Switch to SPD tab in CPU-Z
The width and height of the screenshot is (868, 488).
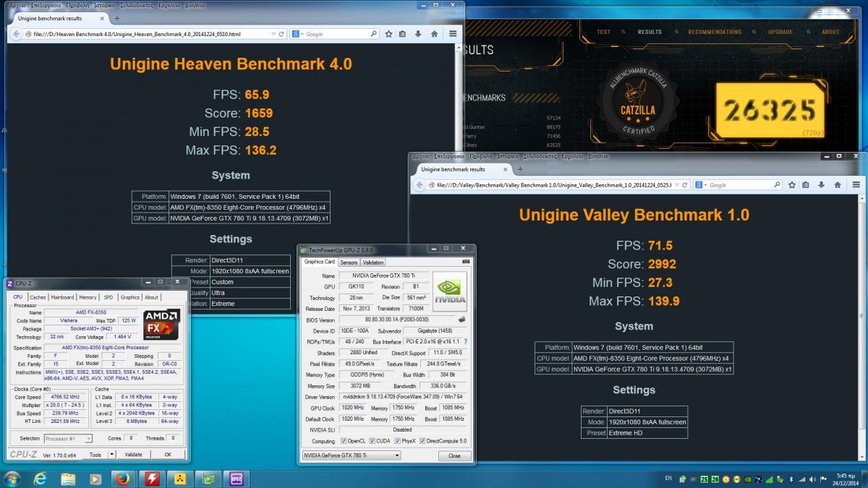tap(109, 297)
